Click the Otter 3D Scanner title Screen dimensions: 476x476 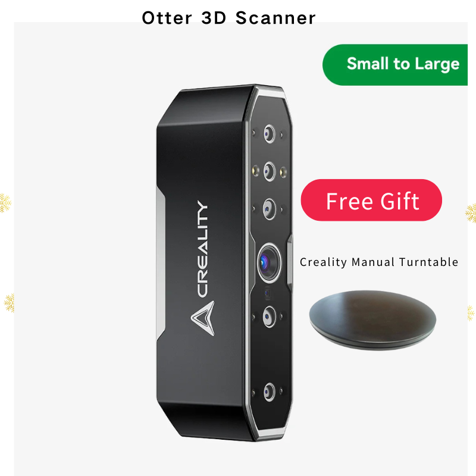pyautogui.click(x=228, y=18)
